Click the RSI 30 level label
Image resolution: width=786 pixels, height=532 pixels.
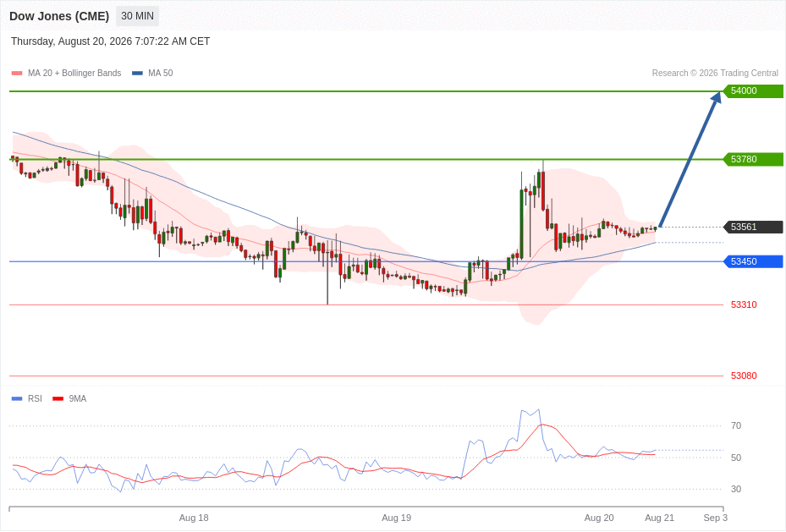[736, 489]
